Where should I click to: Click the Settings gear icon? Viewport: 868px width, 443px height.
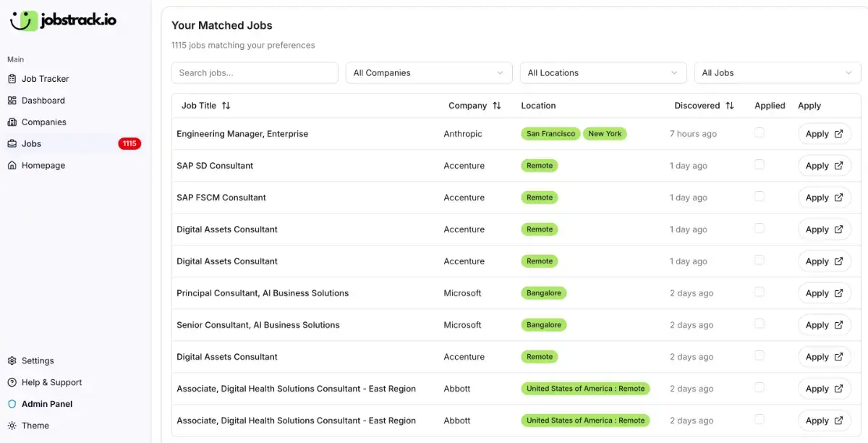(12, 361)
